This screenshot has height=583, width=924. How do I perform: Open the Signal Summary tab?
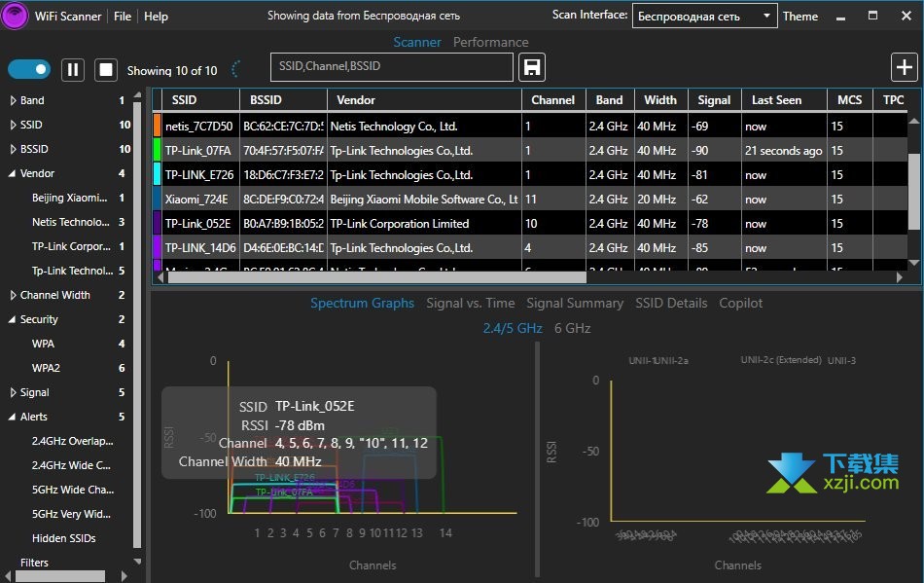coord(575,303)
